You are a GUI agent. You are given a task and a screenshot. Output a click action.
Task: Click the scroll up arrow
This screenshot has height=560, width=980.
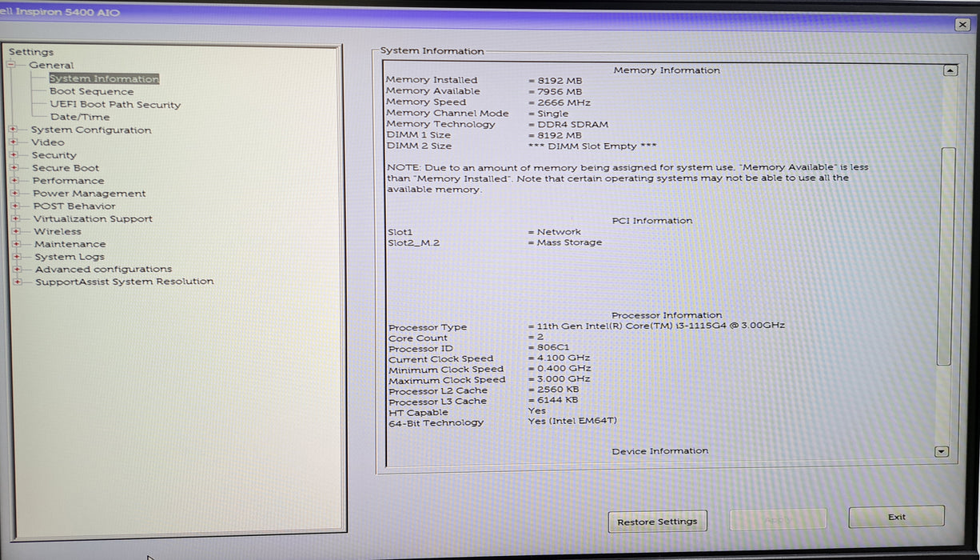pos(950,70)
